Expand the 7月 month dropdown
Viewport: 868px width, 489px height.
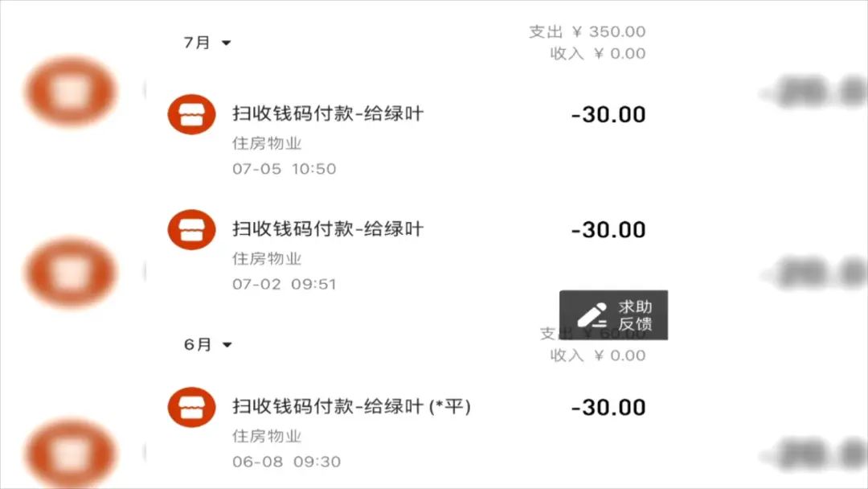pyautogui.click(x=207, y=43)
